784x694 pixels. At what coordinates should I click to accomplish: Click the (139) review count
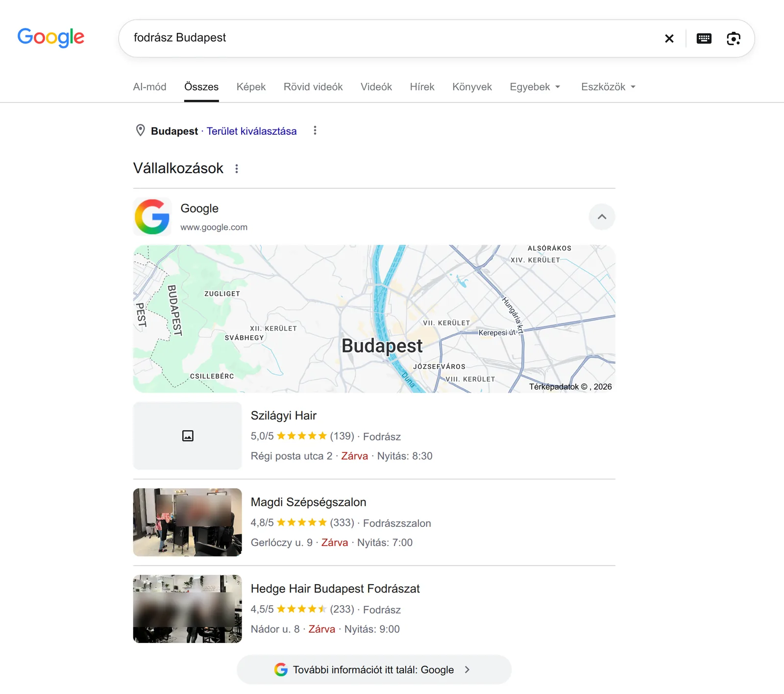(342, 436)
